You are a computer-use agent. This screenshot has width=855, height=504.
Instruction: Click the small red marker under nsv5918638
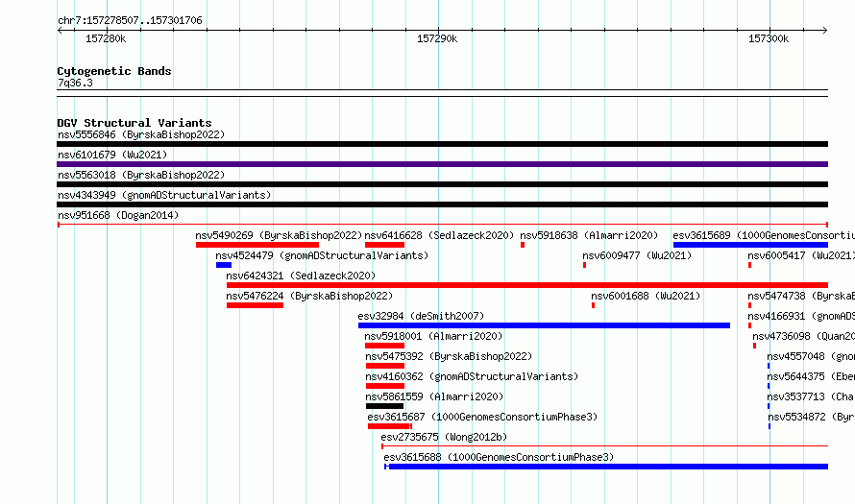click(523, 245)
